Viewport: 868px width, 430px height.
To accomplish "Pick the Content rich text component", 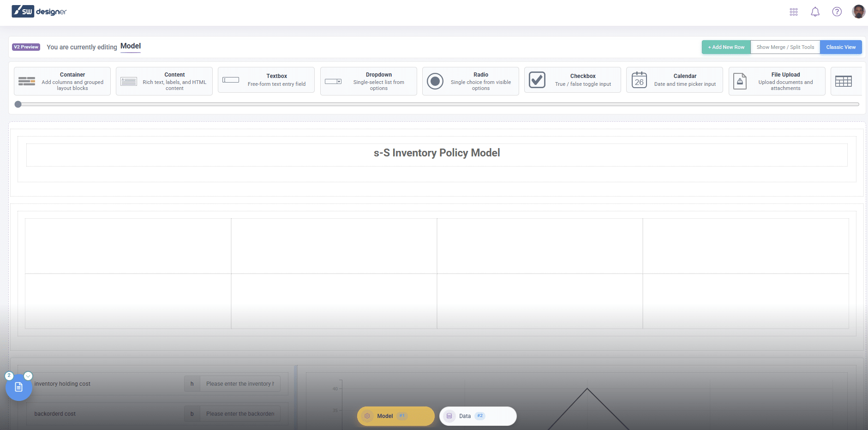I will 164,81.
